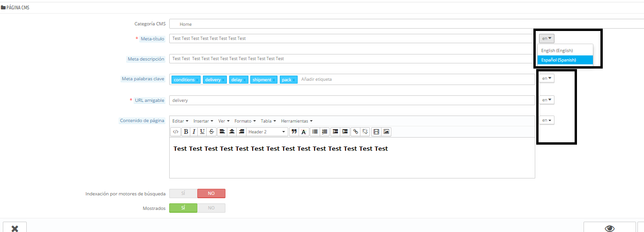Set search engine indexing to SÍ

(x=183, y=193)
